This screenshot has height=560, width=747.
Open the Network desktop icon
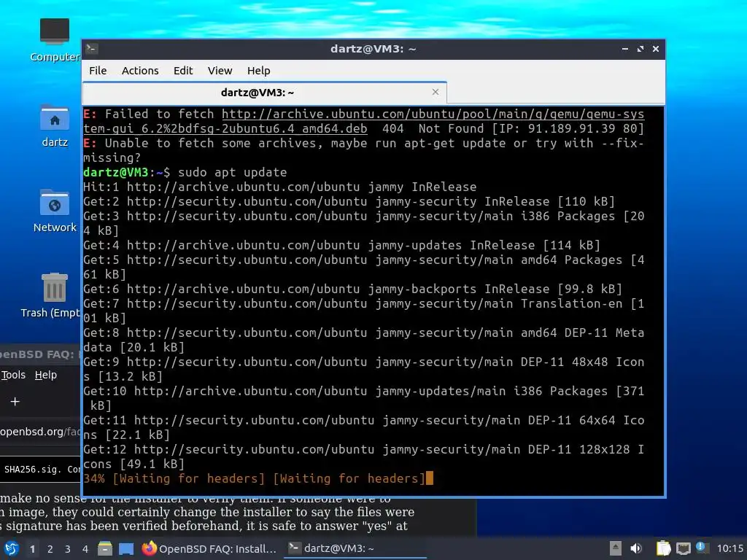tap(54, 211)
